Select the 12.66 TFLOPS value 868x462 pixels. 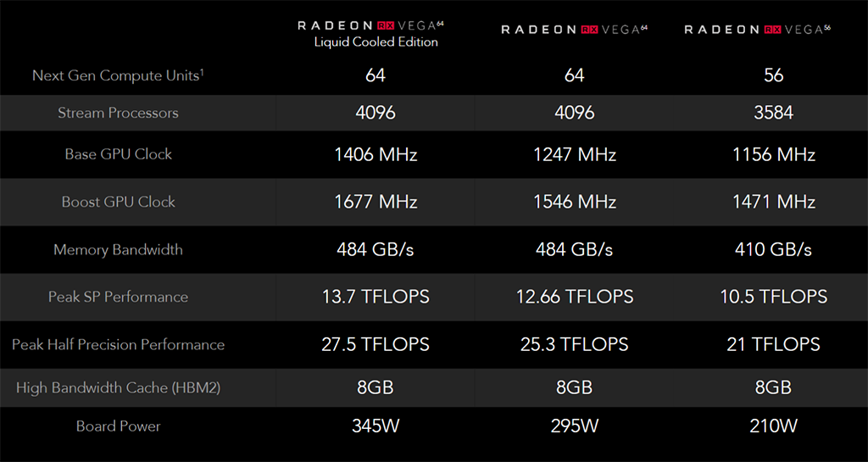[574, 297]
